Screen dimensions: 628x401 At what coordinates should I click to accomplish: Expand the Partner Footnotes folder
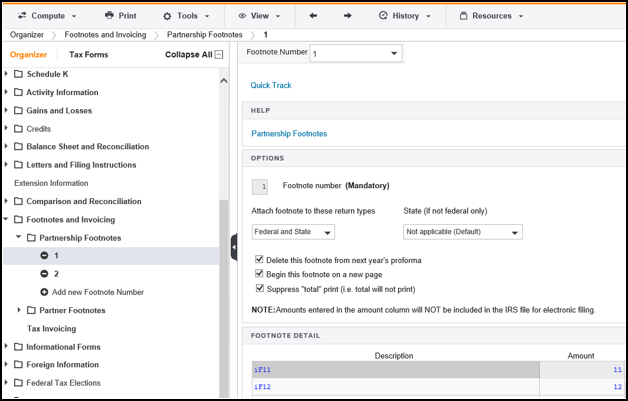(19, 310)
